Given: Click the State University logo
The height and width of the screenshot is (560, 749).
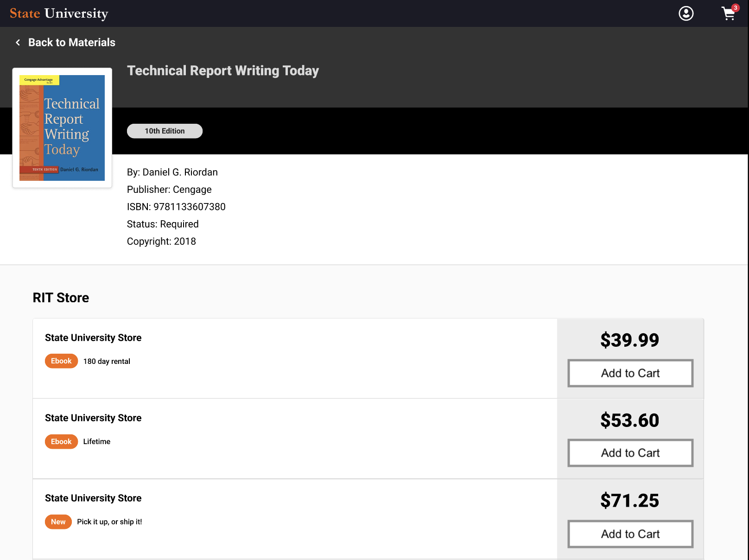Looking at the screenshot, I should [x=59, y=13].
